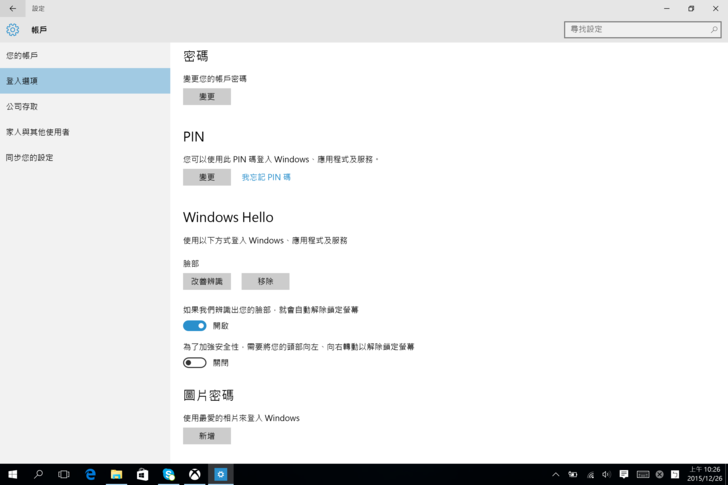Launch Microsoft Edge from the taskbar
This screenshot has height=485, width=728.
click(x=90, y=474)
